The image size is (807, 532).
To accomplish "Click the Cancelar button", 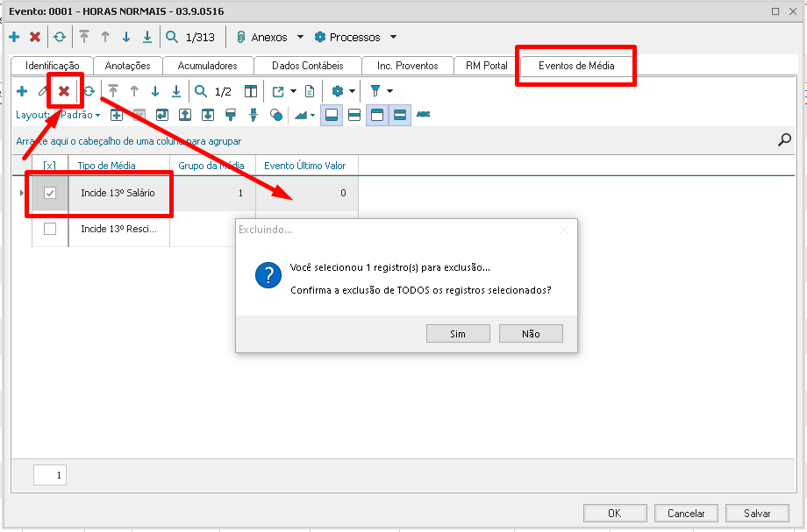I will pyautogui.click(x=686, y=513).
